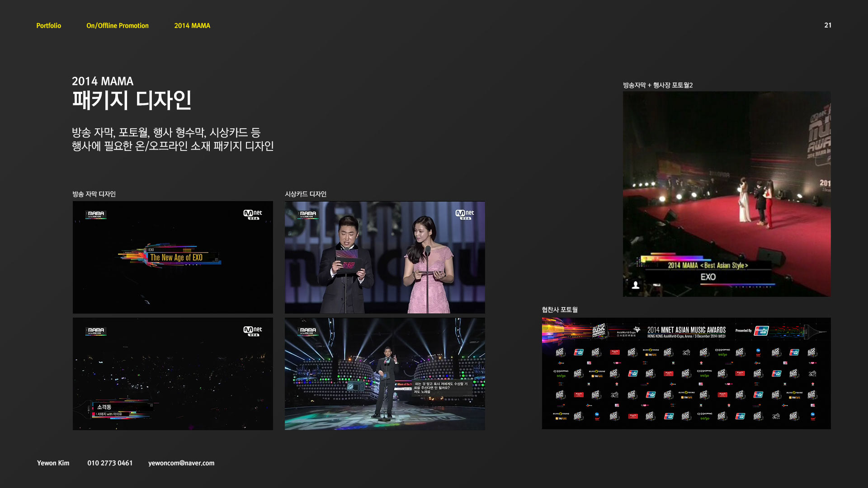The width and height of the screenshot is (868, 488).
Task: Click the 'Presented By' text on banner
Action: coord(743,331)
